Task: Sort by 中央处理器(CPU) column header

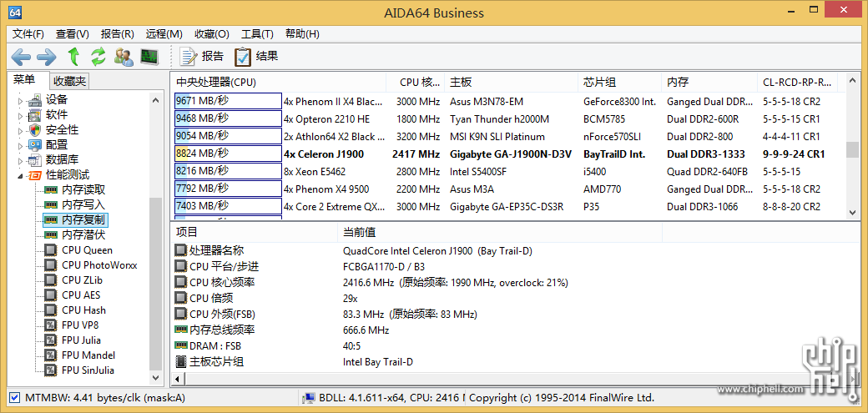Action: [x=278, y=83]
